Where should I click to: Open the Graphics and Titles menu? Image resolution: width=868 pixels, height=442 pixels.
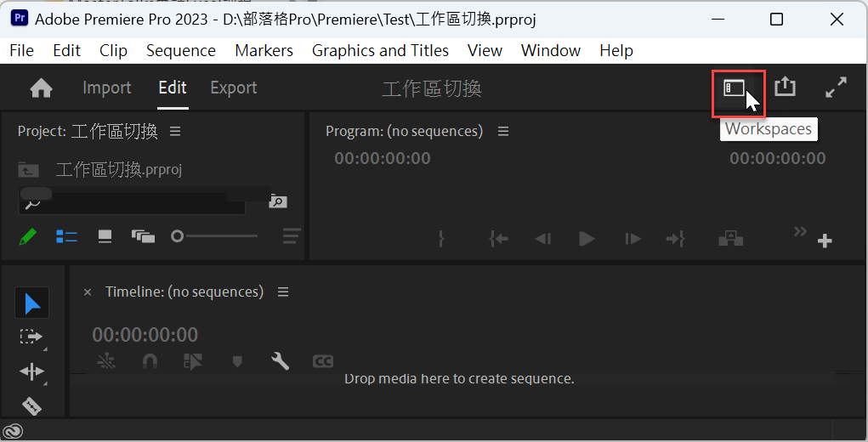point(380,50)
